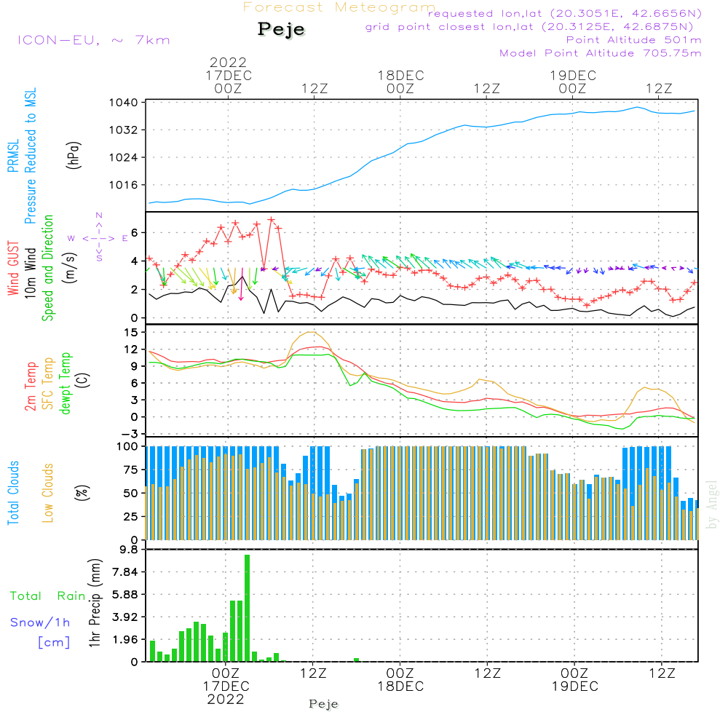Select the '19DEC' label on the top axis
Viewport: 728px width, 728px height.
(573, 75)
